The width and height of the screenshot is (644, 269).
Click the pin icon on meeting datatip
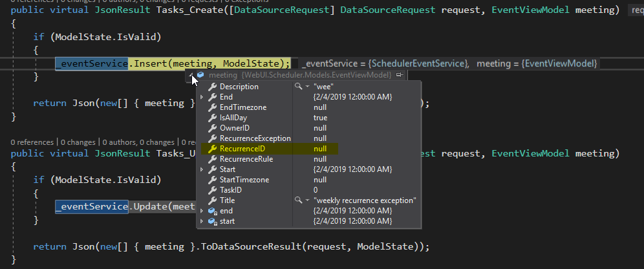pyautogui.click(x=400, y=75)
